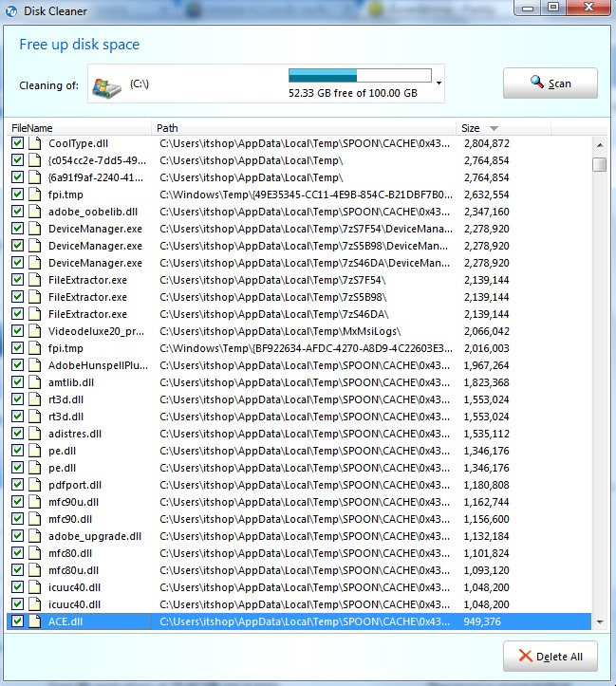Click the file icon of Videodeluxe20_pr...
616x686 pixels.
(x=34, y=331)
